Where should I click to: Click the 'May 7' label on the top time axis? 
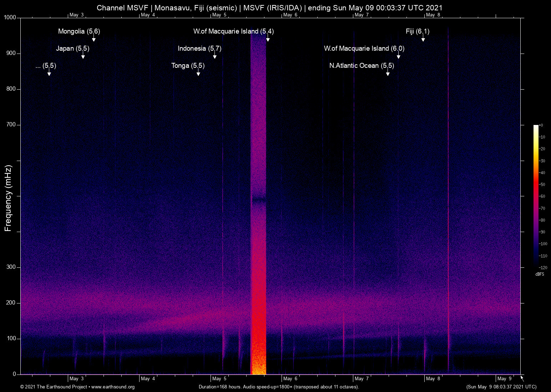pyautogui.click(x=362, y=15)
